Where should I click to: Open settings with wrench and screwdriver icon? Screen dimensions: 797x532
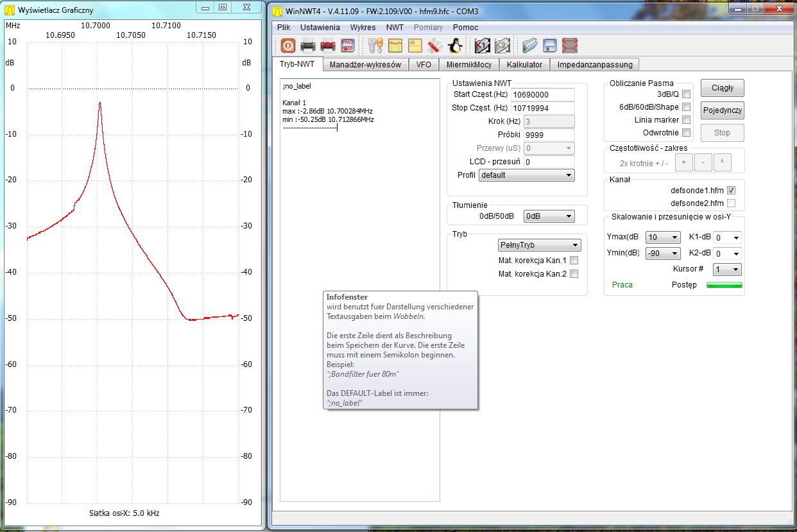(x=375, y=46)
